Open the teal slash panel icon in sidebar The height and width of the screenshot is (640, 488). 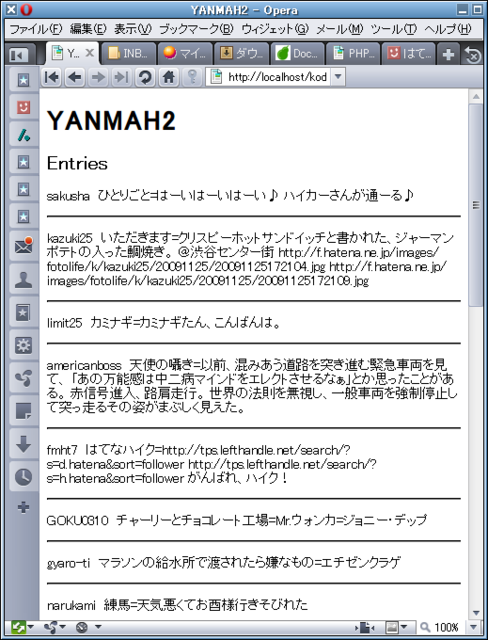point(23,134)
